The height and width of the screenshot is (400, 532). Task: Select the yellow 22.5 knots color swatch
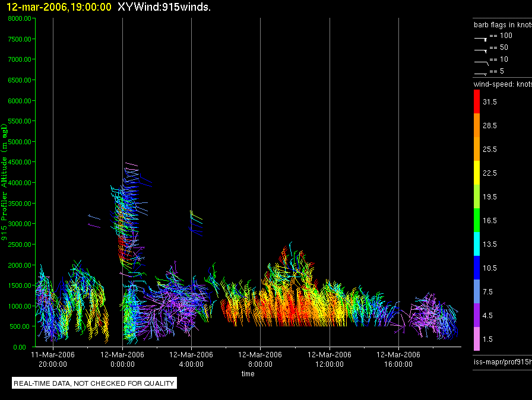click(477, 173)
